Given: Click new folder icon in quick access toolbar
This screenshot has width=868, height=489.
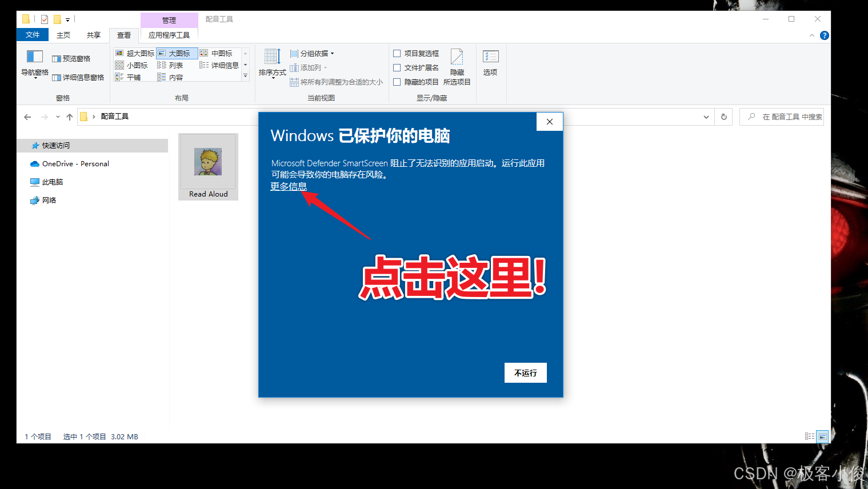Looking at the screenshot, I should tap(57, 19).
